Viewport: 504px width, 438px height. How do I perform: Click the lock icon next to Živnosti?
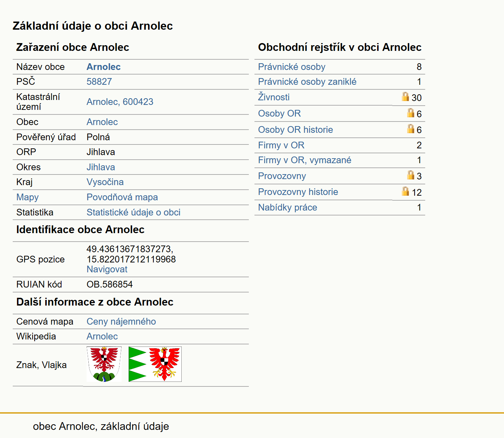pos(405,96)
